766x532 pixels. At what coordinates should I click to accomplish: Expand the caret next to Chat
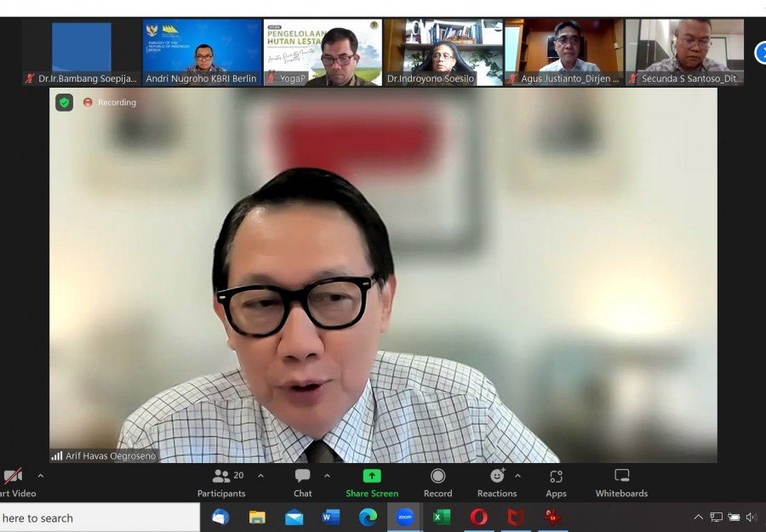click(327, 476)
